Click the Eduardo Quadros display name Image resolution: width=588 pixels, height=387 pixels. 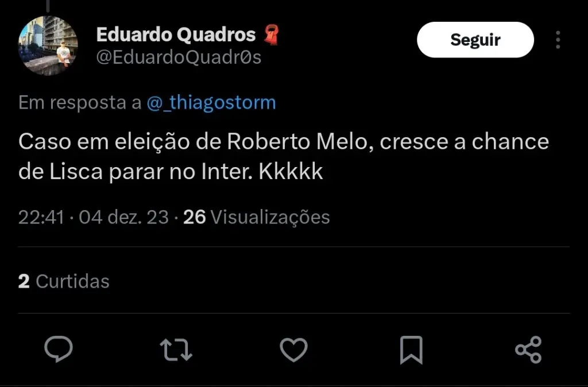click(176, 34)
